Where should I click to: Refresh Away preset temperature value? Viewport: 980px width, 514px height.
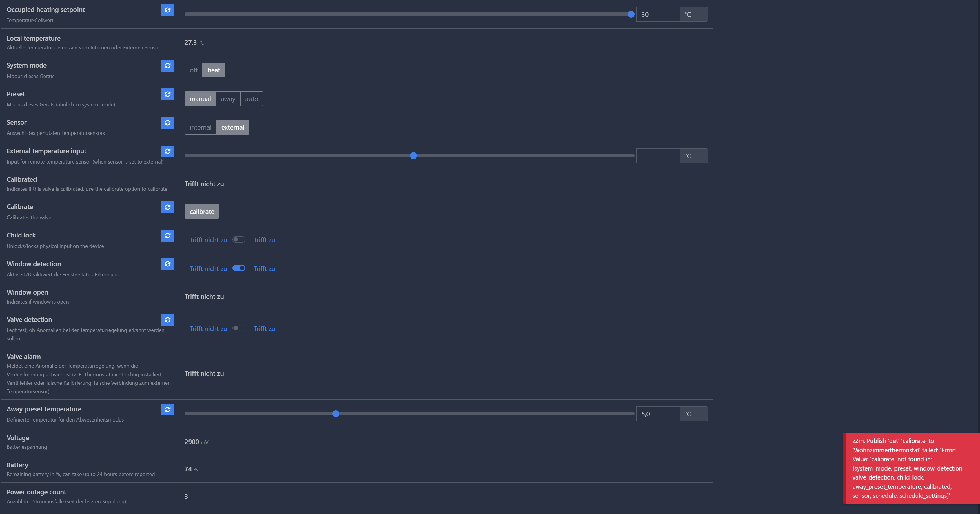(x=167, y=409)
